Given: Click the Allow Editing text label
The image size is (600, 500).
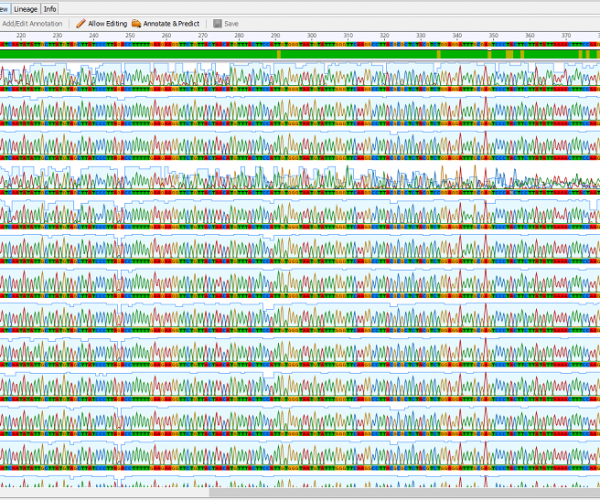Looking at the screenshot, I should click(x=108, y=23).
